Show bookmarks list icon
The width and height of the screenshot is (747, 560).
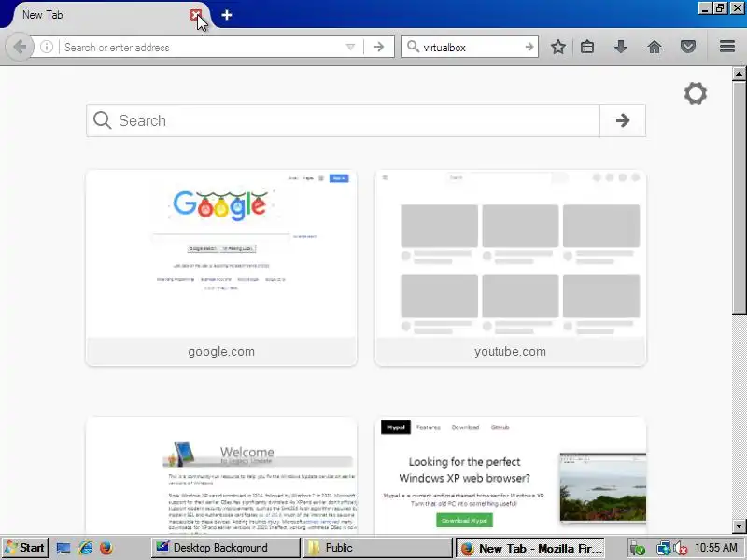point(587,47)
